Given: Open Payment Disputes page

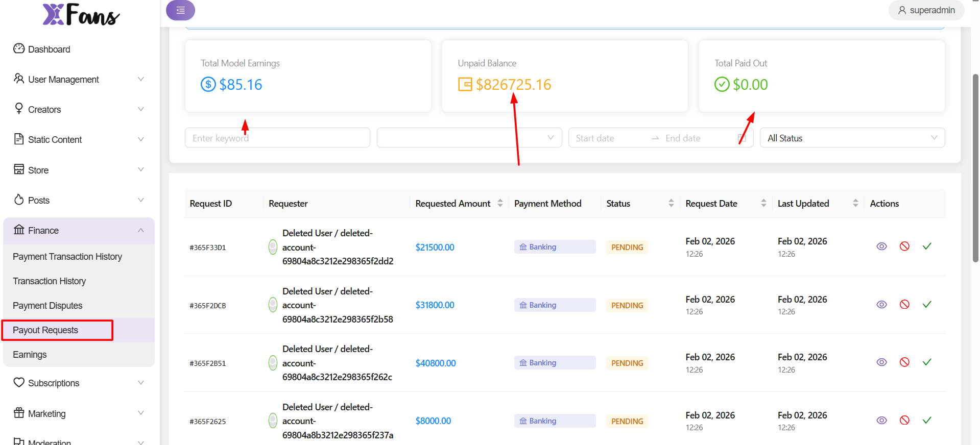Looking at the screenshot, I should tap(47, 306).
